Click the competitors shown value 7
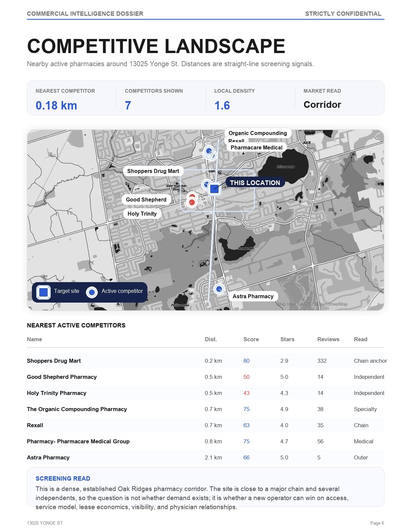The height and width of the screenshot is (532, 411). click(x=128, y=105)
